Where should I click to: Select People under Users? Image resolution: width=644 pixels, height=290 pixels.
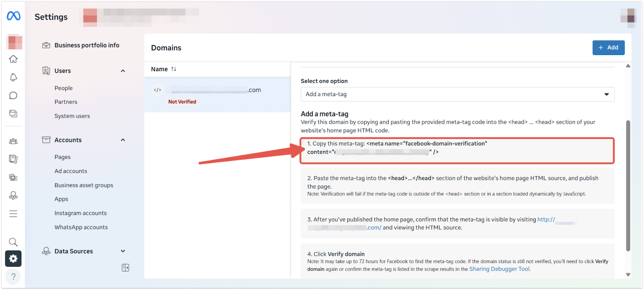64,88
